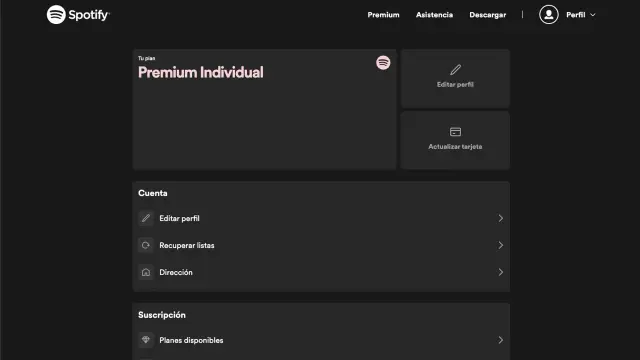640x360 pixels.
Task: Go to the Descargar page
Action: point(487,15)
